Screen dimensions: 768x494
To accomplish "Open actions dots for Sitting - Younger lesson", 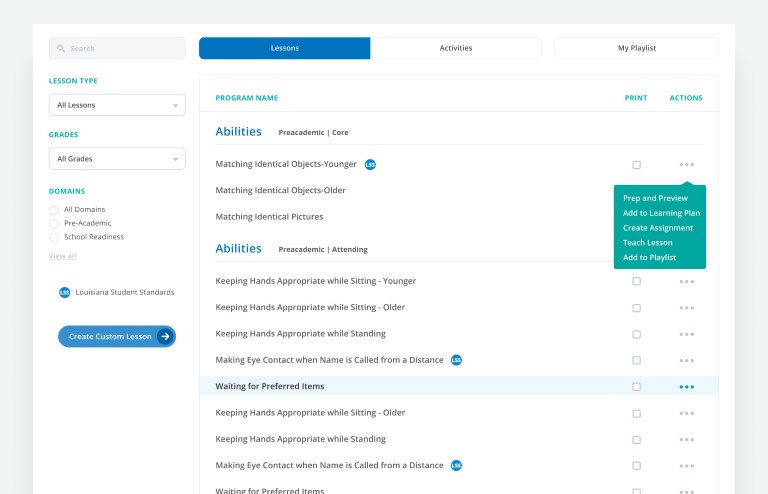I will pos(687,282).
